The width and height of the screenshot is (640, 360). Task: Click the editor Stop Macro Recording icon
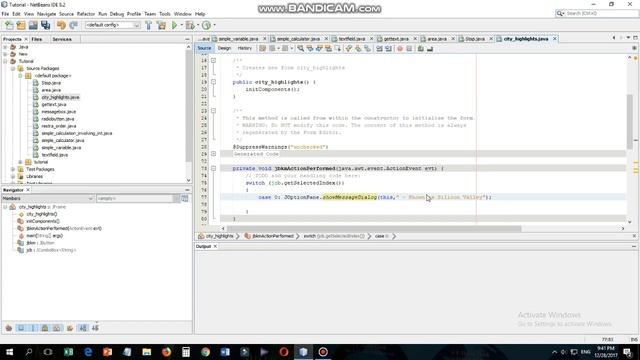tap(409, 49)
